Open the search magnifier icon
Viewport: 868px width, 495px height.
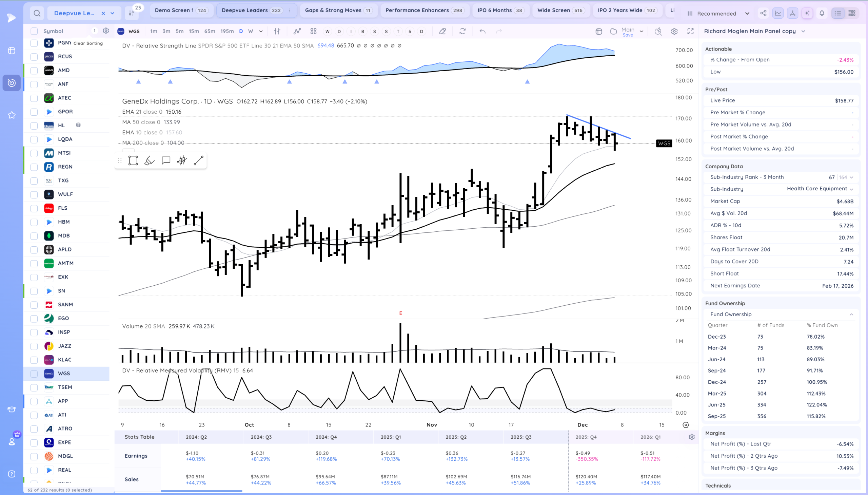coord(37,13)
